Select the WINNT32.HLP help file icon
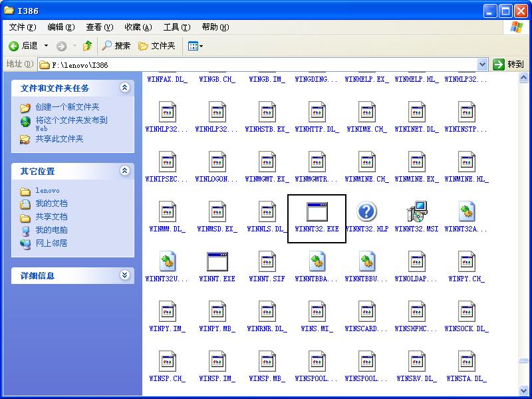 (x=366, y=211)
